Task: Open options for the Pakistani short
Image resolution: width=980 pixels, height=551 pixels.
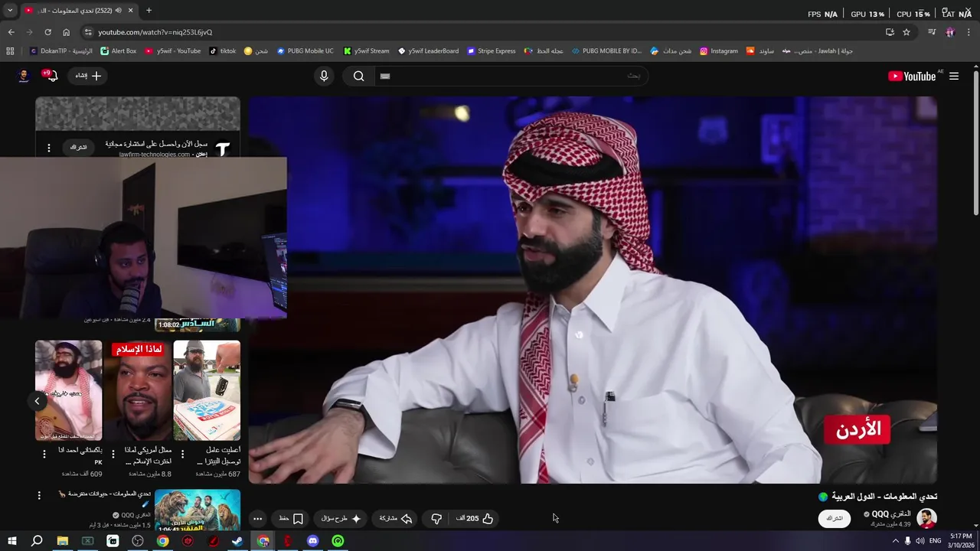Action: pos(44,454)
